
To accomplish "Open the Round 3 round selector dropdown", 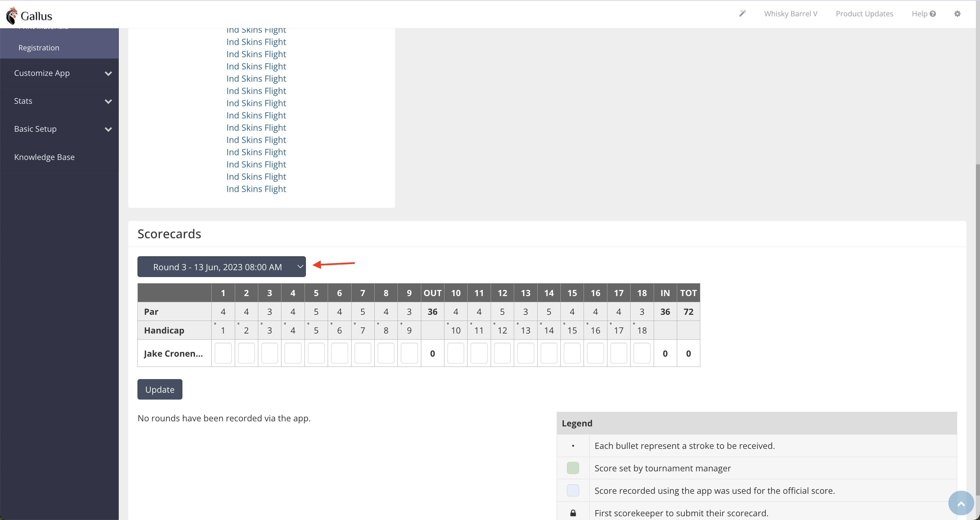I will point(222,267).
